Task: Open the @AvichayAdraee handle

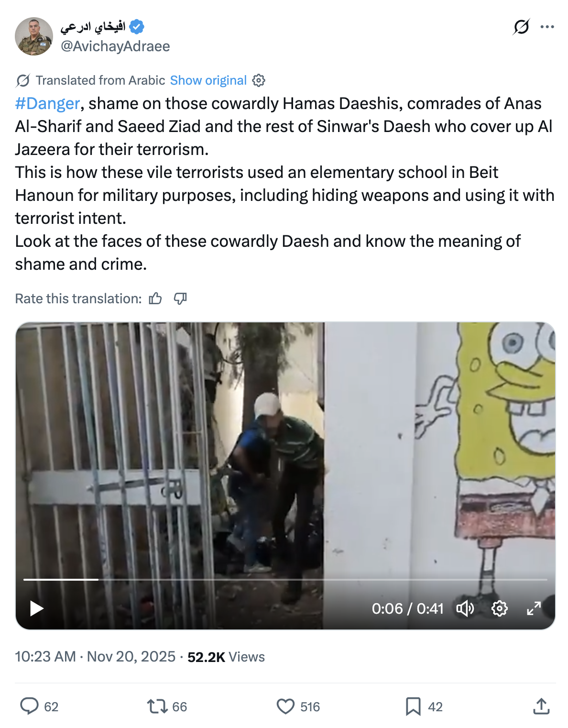Action: point(115,46)
